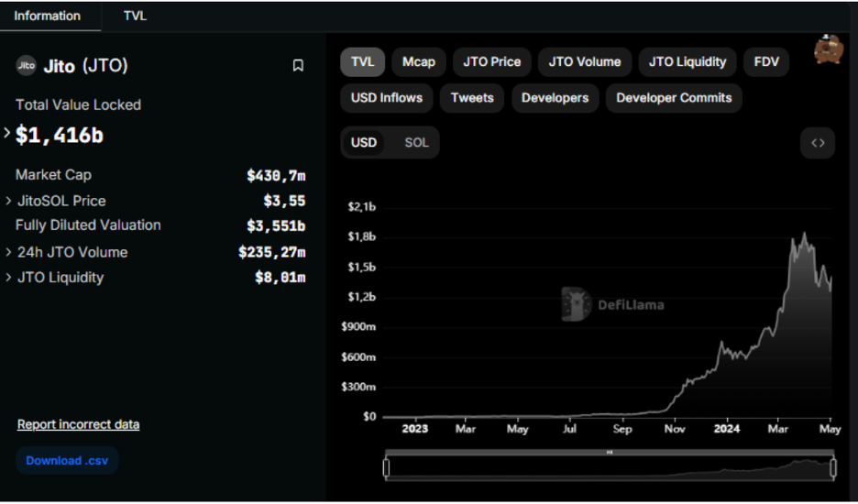Viewport: 858px width, 504px height.
Task: Switch chart denomination to USD
Action: [363, 143]
